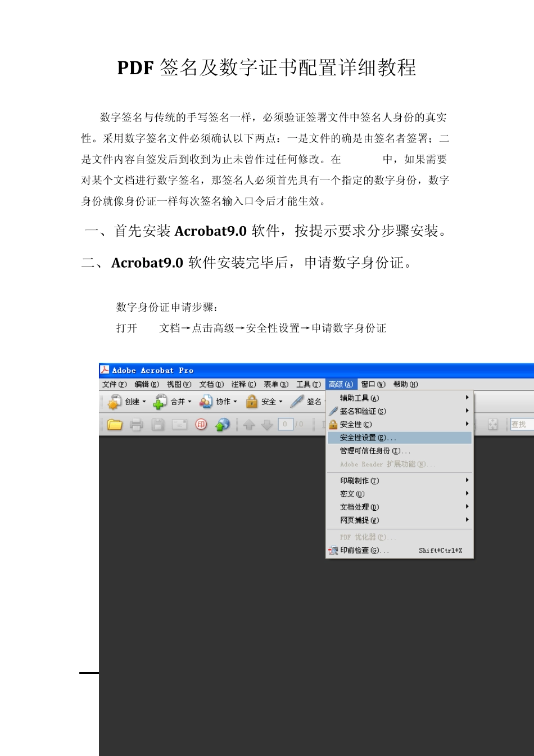Choose 安全性设置(E)... menu entry

400,438
